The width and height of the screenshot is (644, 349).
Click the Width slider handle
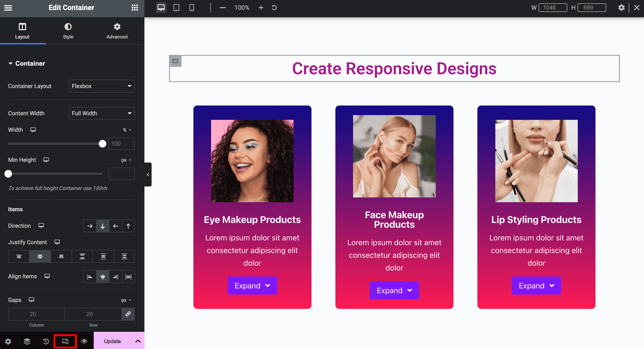click(103, 144)
